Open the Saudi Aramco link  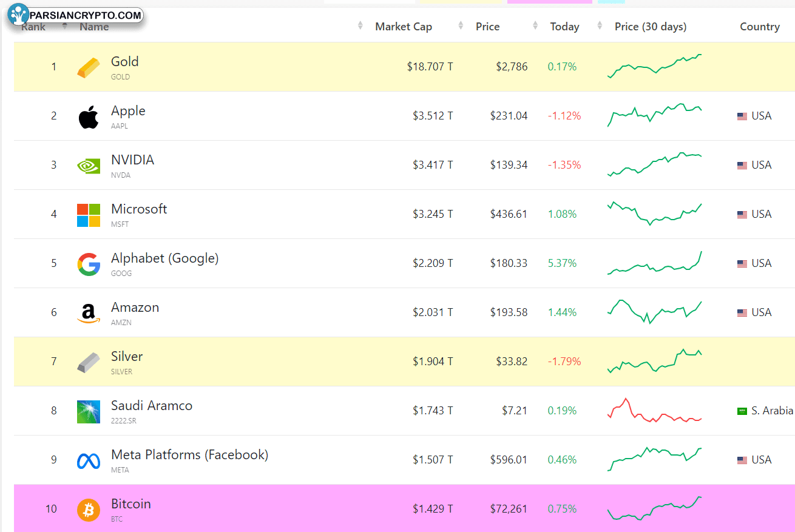pyautogui.click(x=152, y=405)
